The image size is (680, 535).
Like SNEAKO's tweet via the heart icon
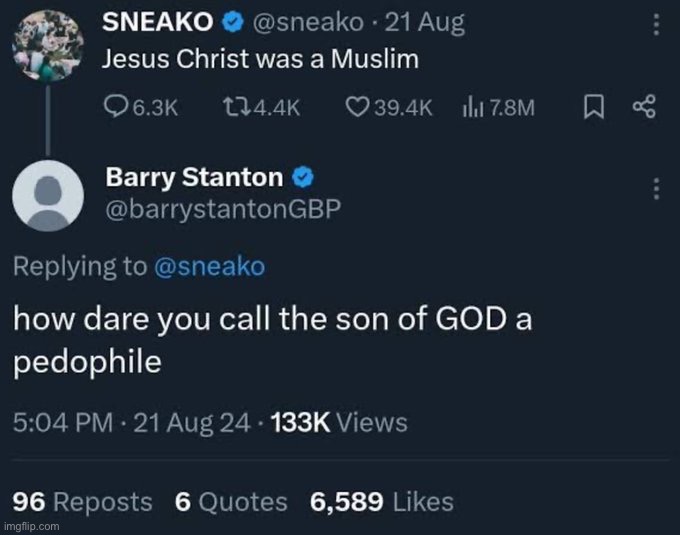(357, 106)
